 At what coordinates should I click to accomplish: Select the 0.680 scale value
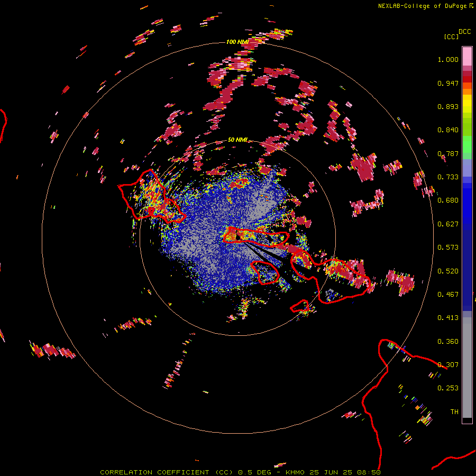(448, 200)
